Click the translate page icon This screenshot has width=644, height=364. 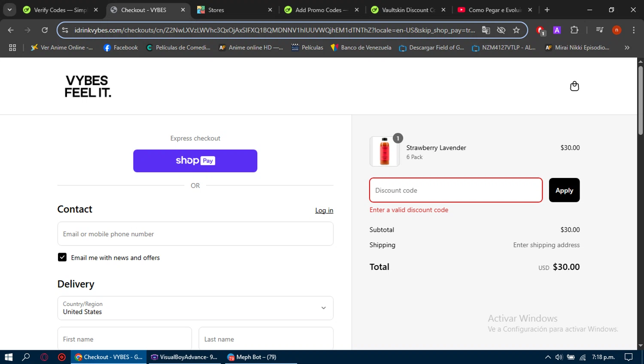486,30
